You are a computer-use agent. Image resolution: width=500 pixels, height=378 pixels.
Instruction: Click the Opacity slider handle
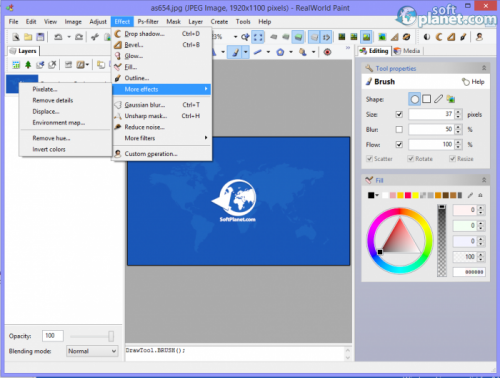tap(111, 336)
